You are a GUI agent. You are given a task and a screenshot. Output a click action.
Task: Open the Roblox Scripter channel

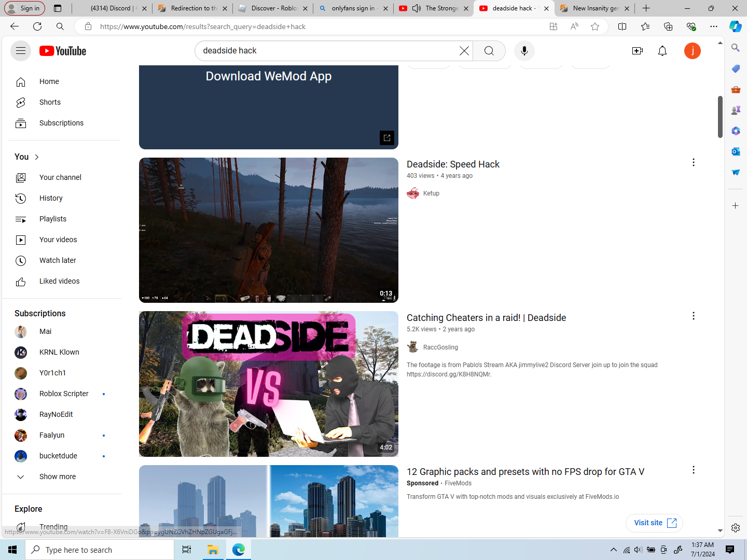click(64, 394)
